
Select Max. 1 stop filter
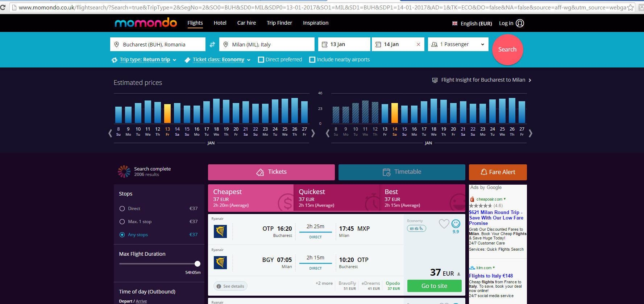click(122, 222)
